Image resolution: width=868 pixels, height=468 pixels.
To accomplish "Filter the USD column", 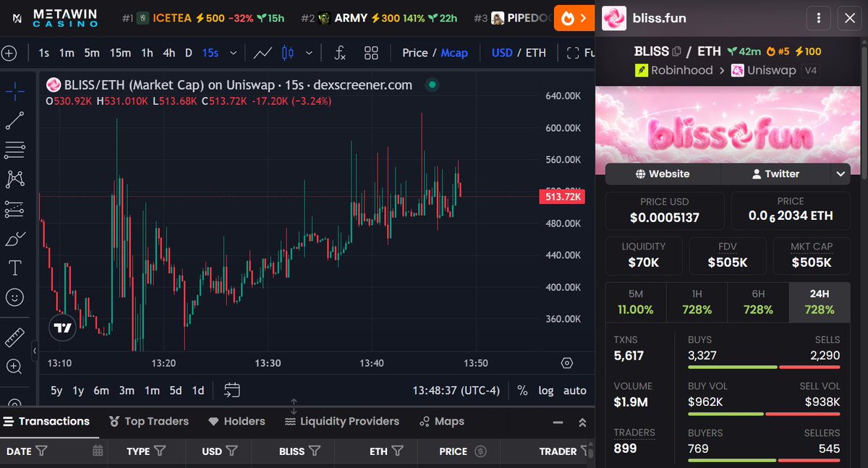I will pos(231,451).
